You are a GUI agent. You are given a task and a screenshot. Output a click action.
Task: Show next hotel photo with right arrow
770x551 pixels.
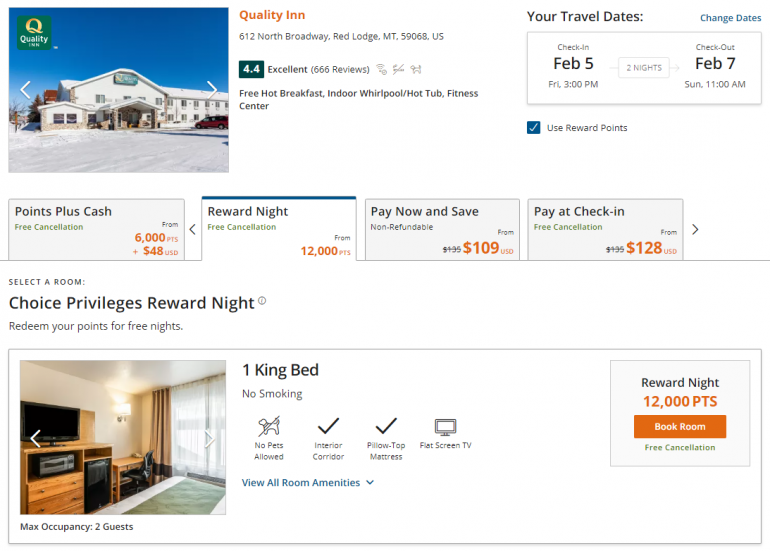click(212, 89)
